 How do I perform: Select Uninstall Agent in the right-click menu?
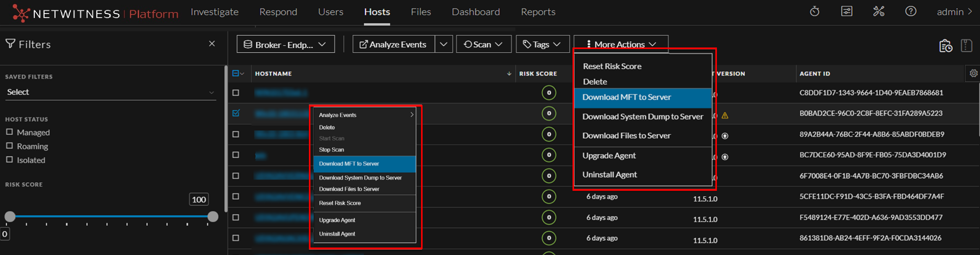337,234
